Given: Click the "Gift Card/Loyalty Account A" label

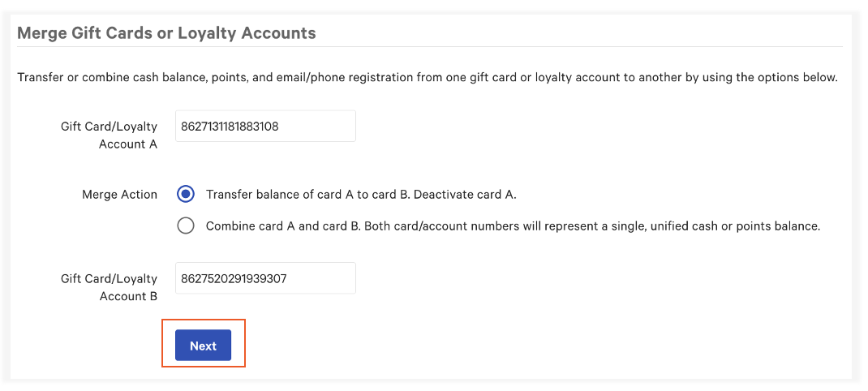Looking at the screenshot, I should coord(109,135).
